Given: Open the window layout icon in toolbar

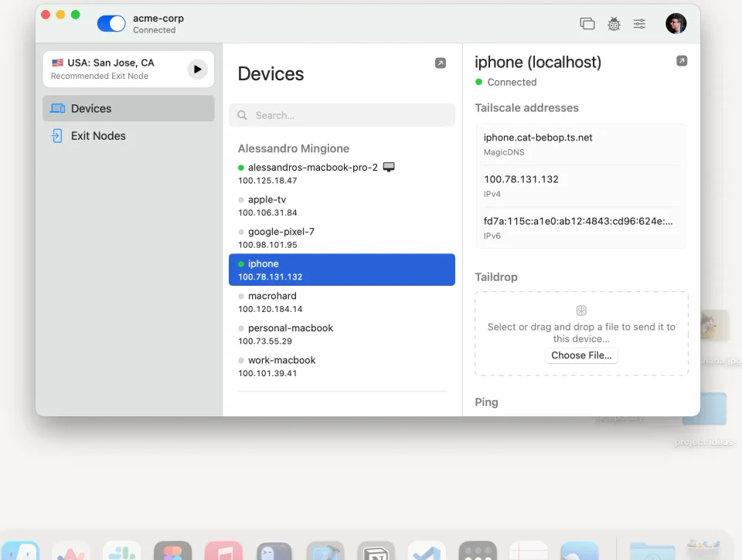Looking at the screenshot, I should tap(587, 24).
